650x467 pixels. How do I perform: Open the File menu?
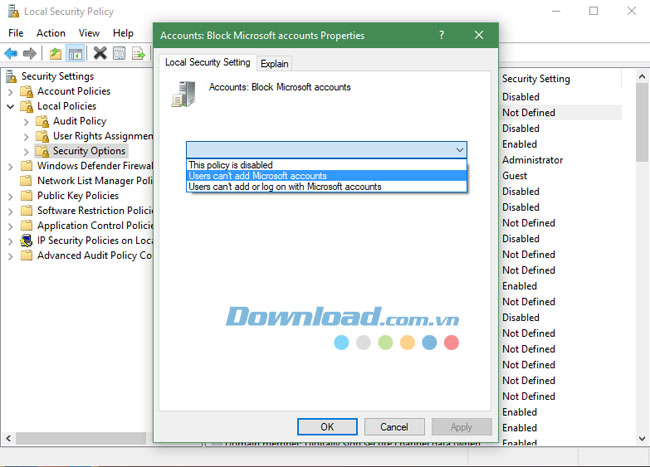(16, 33)
